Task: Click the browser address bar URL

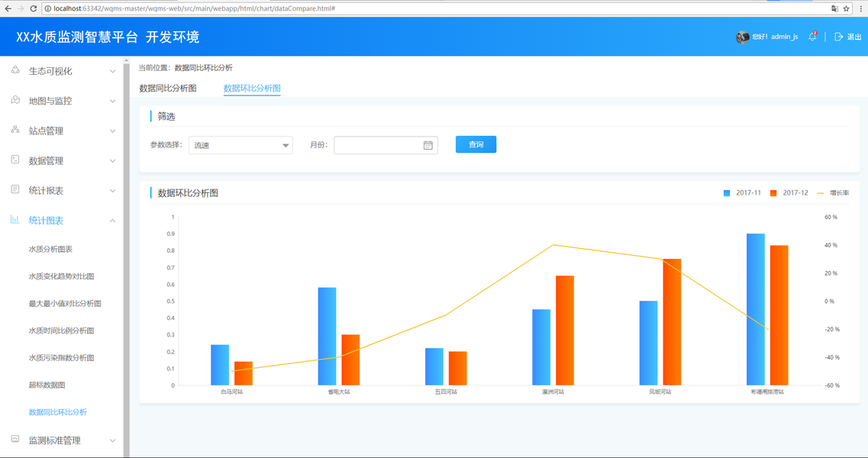Action: pyautogui.click(x=195, y=8)
